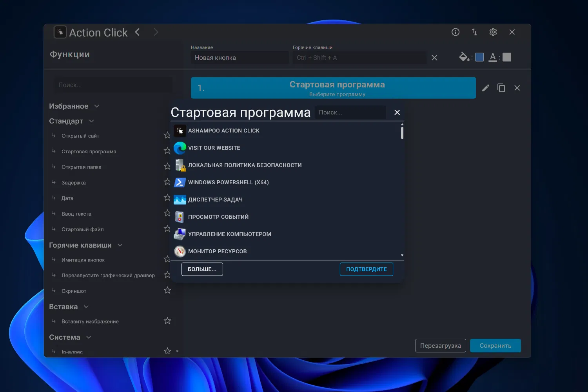Favorite Открытый сайт with its star
The height and width of the screenshot is (392, 588).
(x=167, y=135)
